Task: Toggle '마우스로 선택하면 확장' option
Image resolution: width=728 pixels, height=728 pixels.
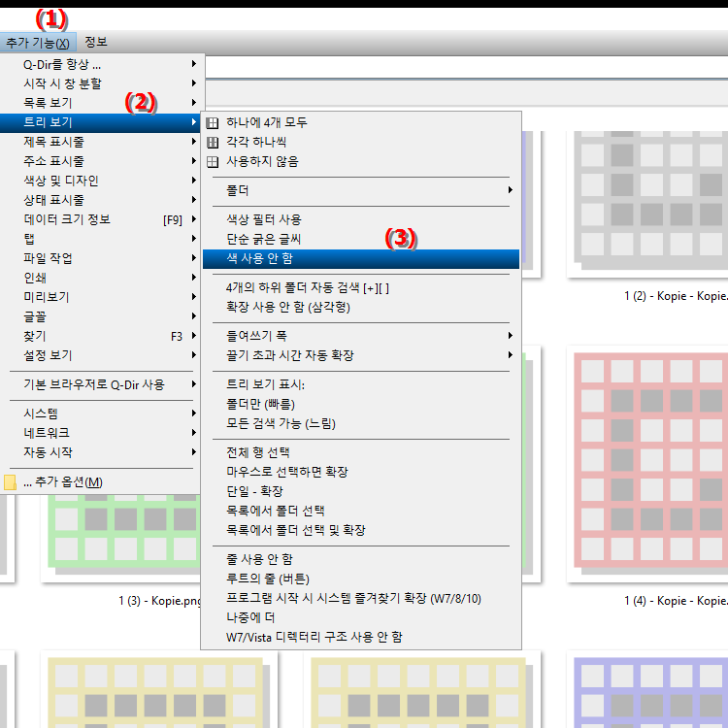Action: pos(361,472)
